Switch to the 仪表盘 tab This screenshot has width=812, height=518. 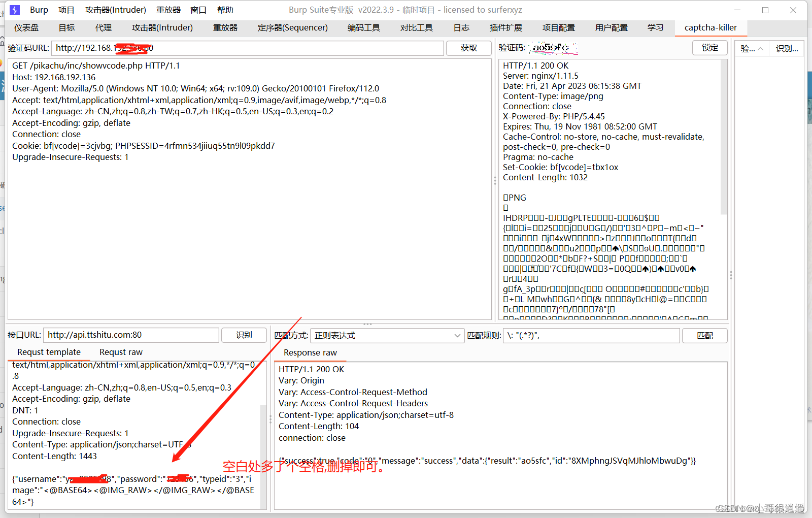click(x=26, y=27)
